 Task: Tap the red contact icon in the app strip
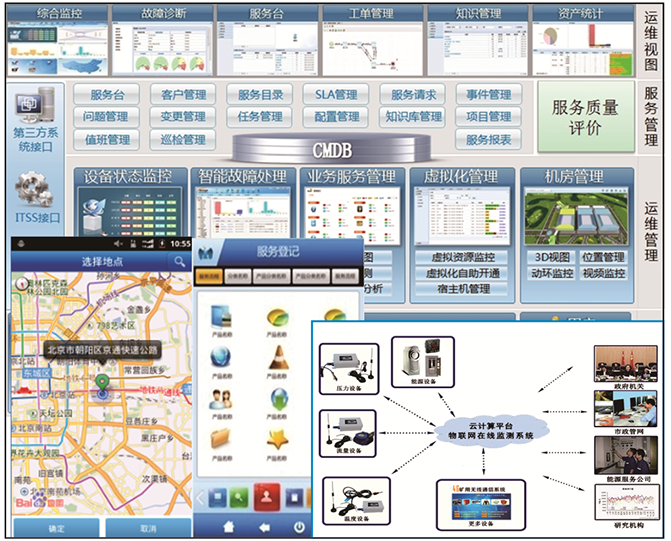(x=268, y=495)
